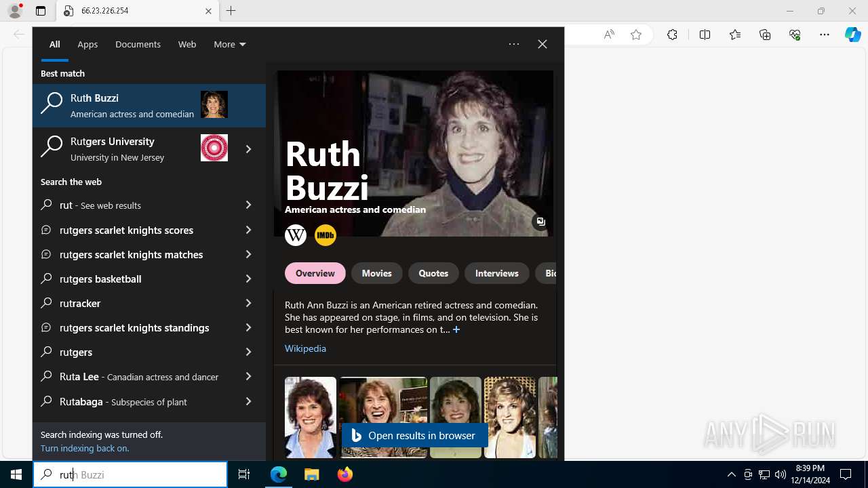The image size is (868, 488).
Task: Expand 'rut - See web results' arrow
Action: (x=248, y=205)
